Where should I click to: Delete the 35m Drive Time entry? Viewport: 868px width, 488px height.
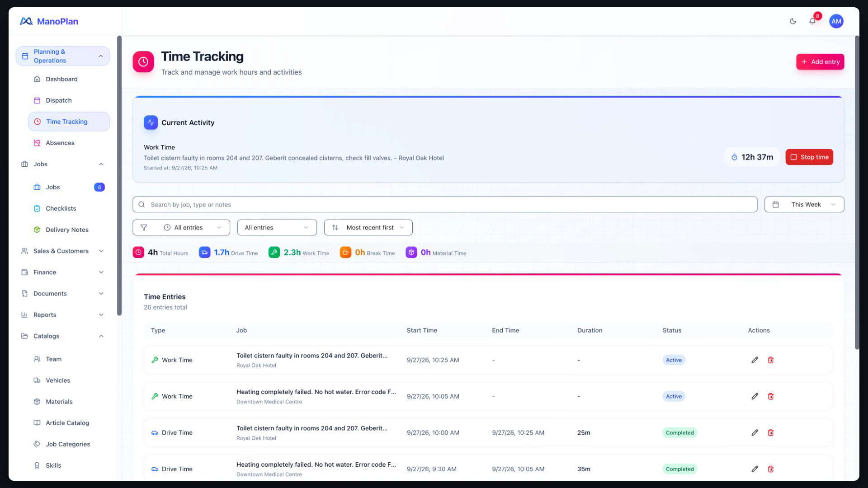pyautogui.click(x=771, y=469)
